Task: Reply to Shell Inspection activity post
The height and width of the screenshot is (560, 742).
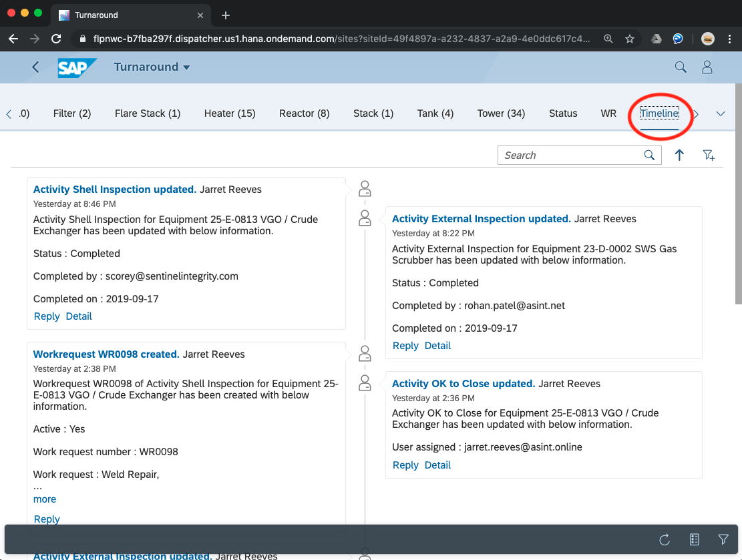Action: pos(47,316)
